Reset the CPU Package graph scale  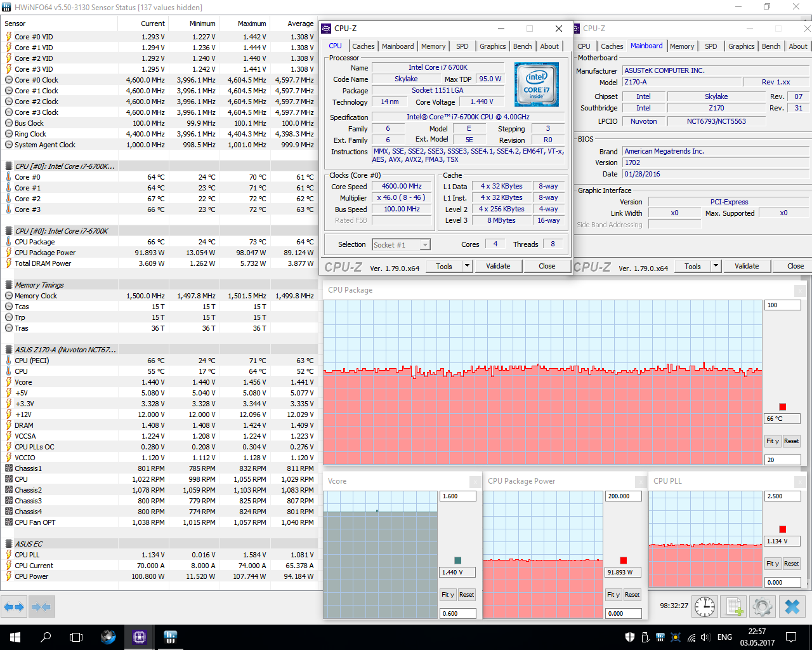pyautogui.click(x=791, y=441)
